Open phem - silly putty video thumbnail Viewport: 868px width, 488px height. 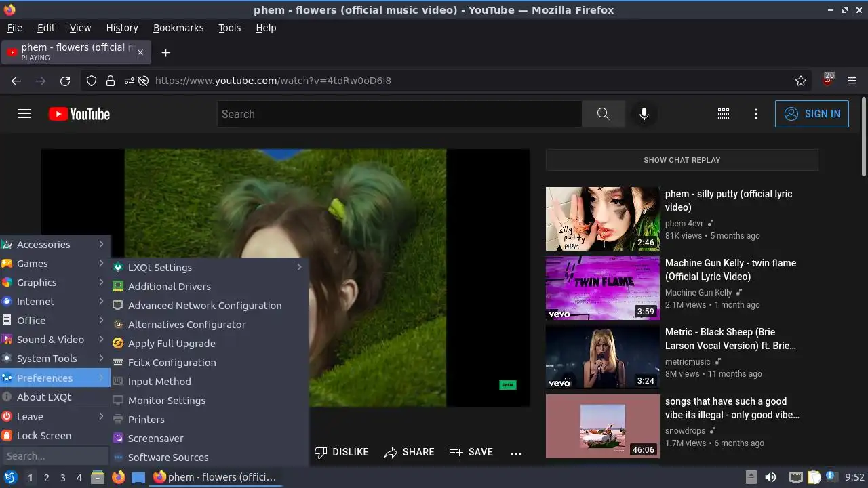pos(602,219)
